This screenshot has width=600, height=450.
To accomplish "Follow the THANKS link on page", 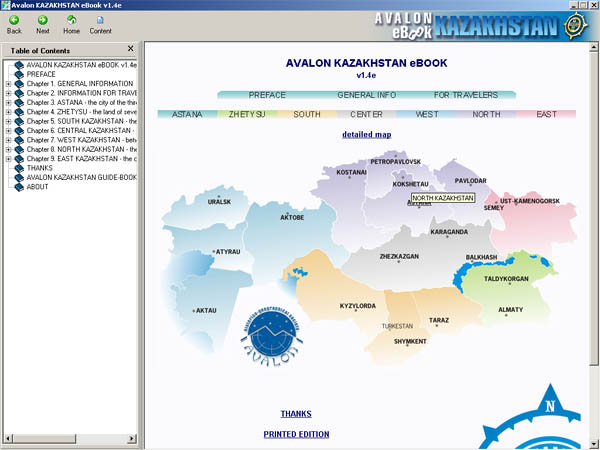I will click(296, 414).
